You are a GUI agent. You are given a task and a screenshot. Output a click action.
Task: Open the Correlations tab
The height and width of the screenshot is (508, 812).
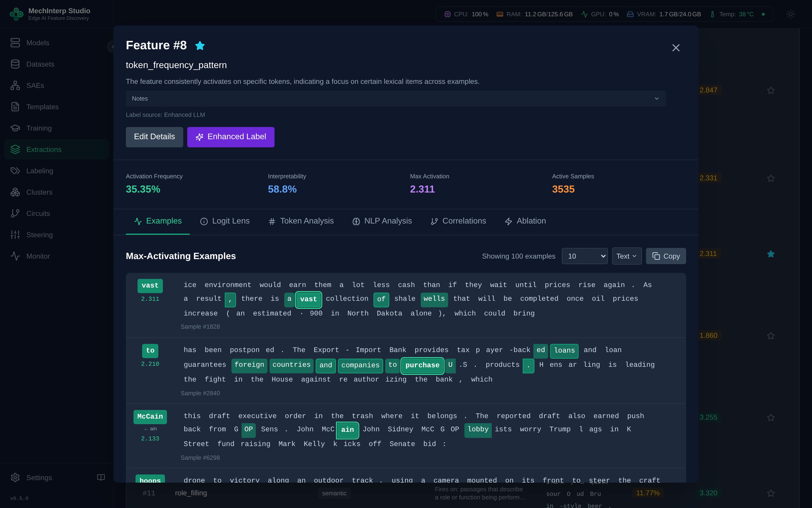[458, 221]
